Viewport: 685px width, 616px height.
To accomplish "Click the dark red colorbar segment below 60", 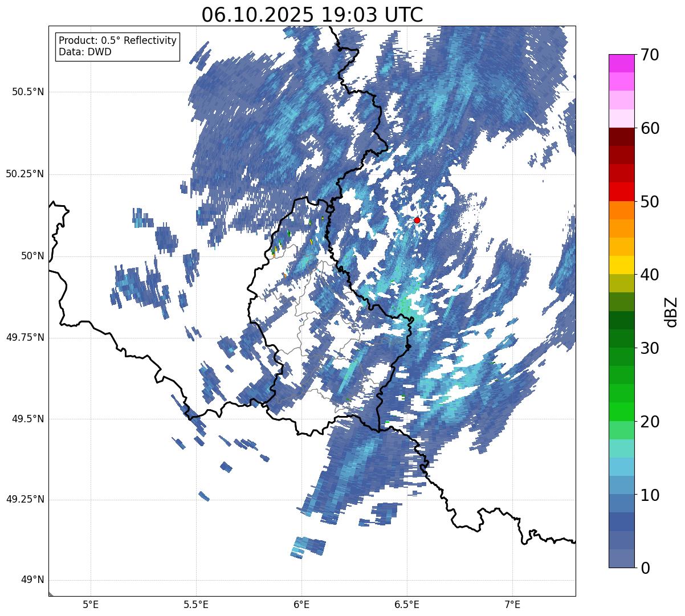I will 621,137.
